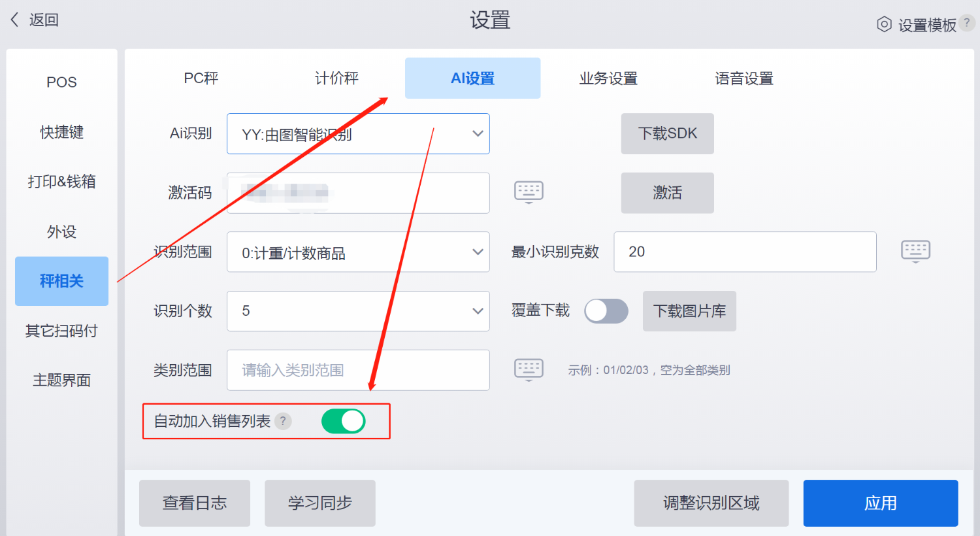This screenshot has width=980, height=536.
Task: Focus the 类别范围 input field
Action: point(358,370)
